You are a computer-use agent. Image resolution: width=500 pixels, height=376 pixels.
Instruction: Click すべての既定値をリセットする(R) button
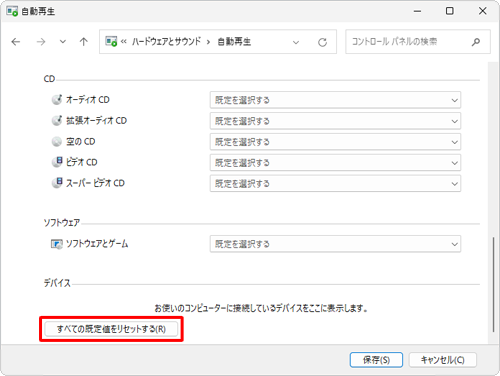pyautogui.click(x=111, y=329)
